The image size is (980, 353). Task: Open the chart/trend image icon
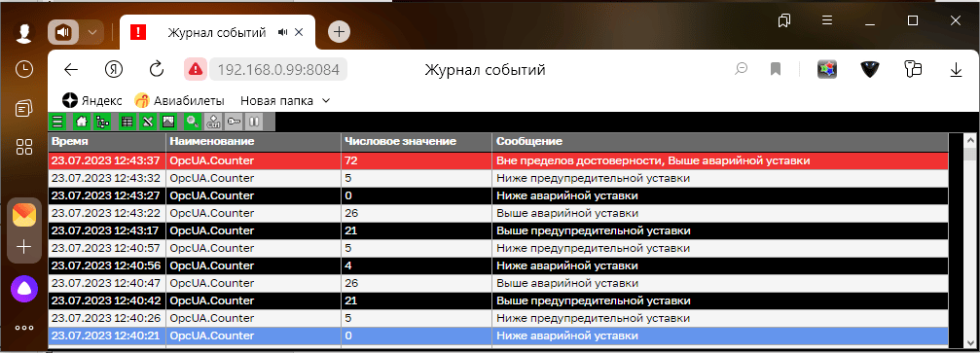point(168,122)
